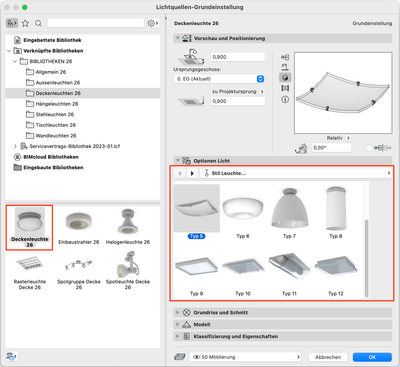Screen dimensions: 400x367
Task: Collapse the Verknüpfte Bibliotheken node
Action: [x=9, y=51]
